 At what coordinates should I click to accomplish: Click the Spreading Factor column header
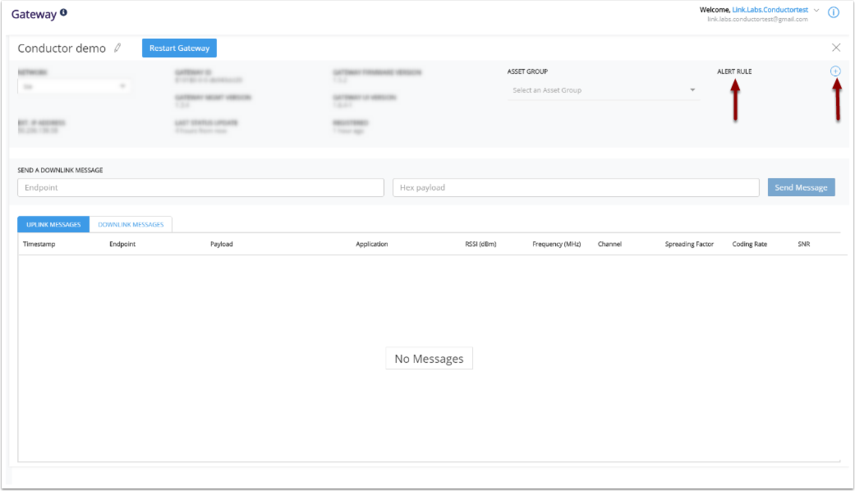(x=689, y=244)
